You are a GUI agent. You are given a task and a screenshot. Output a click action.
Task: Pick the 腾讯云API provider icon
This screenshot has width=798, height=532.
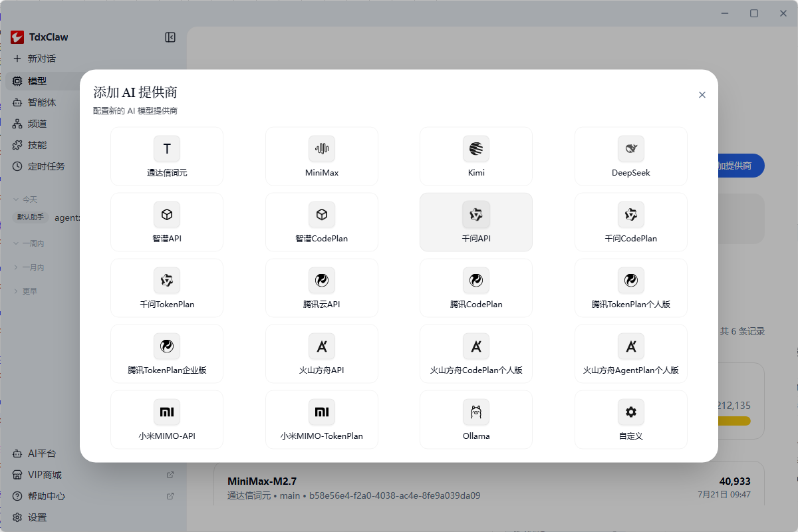pos(322,281)
